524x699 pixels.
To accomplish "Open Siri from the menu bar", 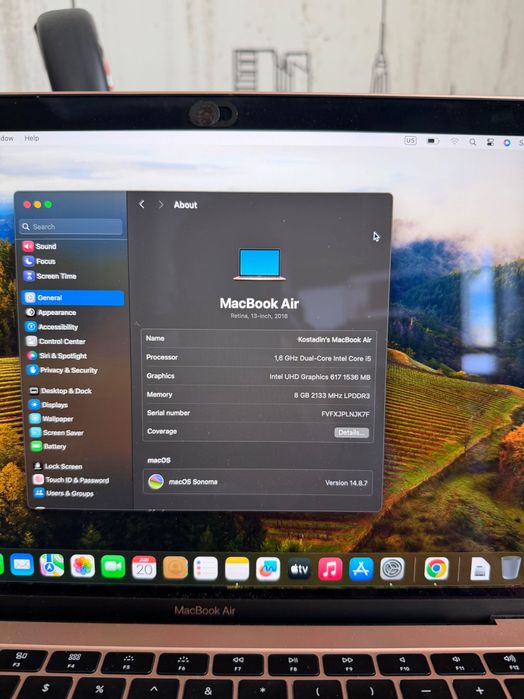I will pos(507,143).
